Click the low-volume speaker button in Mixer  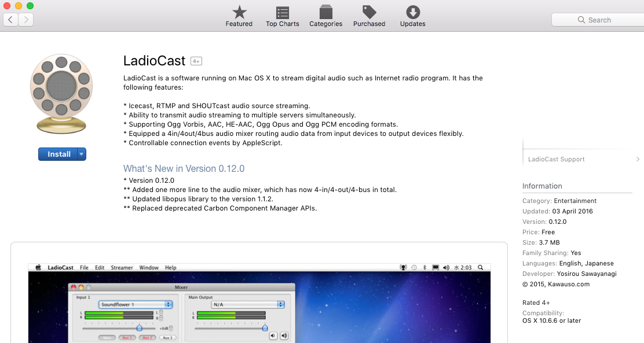pos(273,335)
